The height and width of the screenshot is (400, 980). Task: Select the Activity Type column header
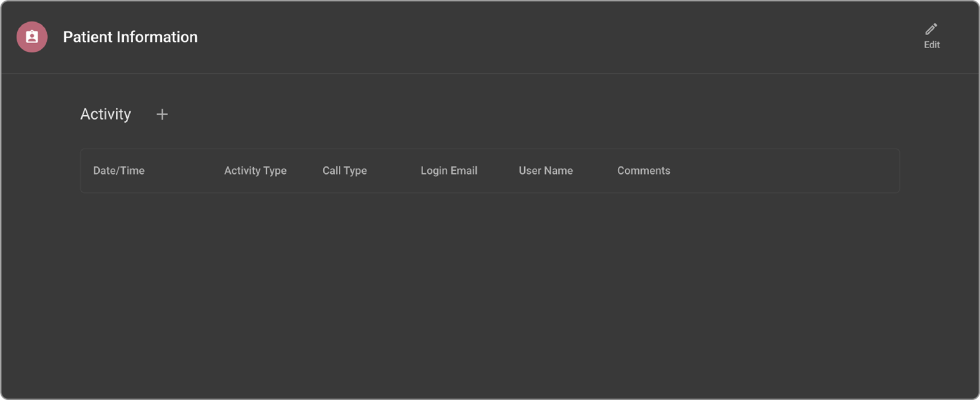(x=255, y=171)
